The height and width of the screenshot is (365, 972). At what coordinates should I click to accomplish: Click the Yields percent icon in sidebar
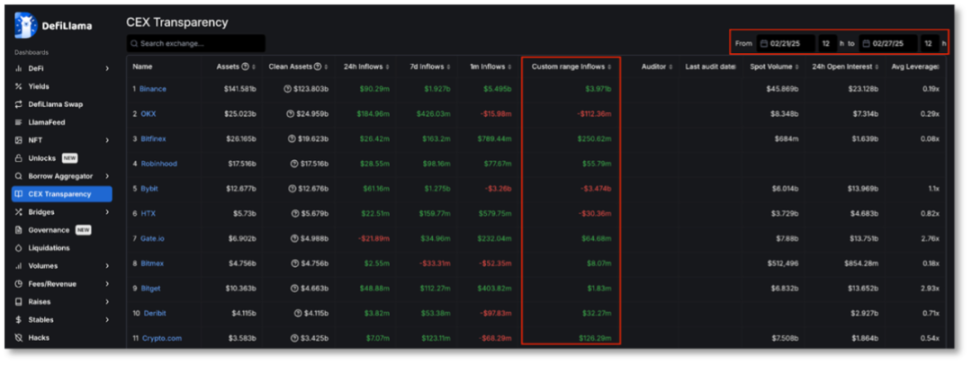point(19,86)
